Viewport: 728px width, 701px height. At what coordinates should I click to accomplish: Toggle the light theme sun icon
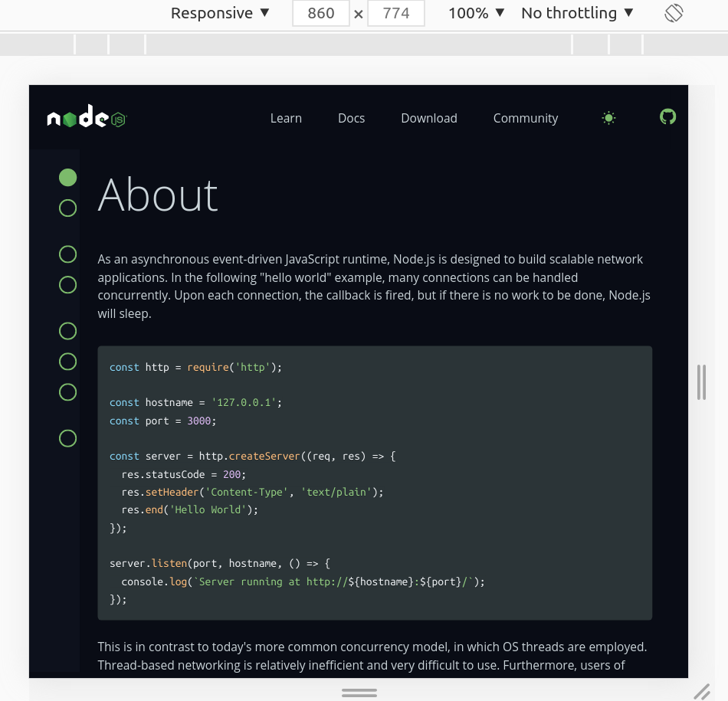608,118
